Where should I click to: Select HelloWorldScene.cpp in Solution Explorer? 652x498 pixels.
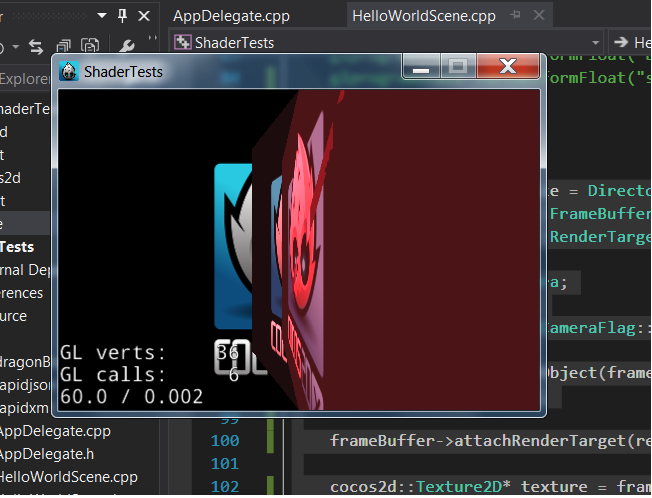pos(69,477)
